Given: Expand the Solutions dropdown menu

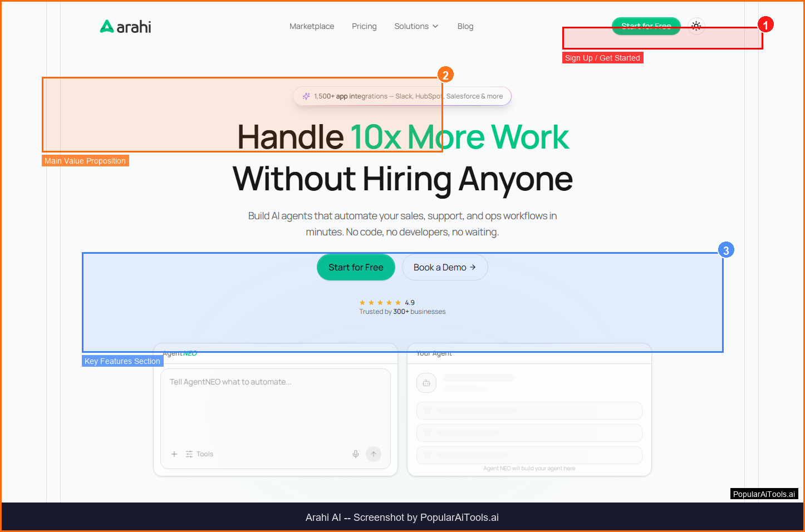Looking at the screenshot, I should pyautogui.click(x=416, y=26).
